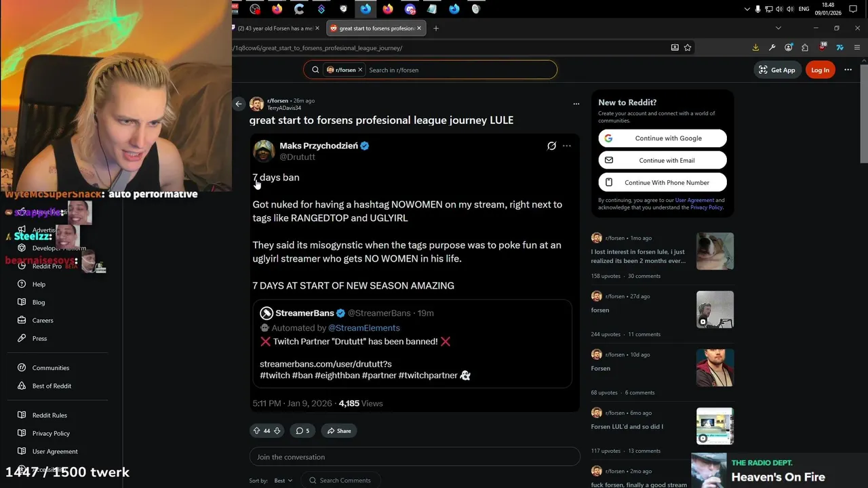Open the browser wrench tools icon
The image size is (868, 488).
coord(772,47)
